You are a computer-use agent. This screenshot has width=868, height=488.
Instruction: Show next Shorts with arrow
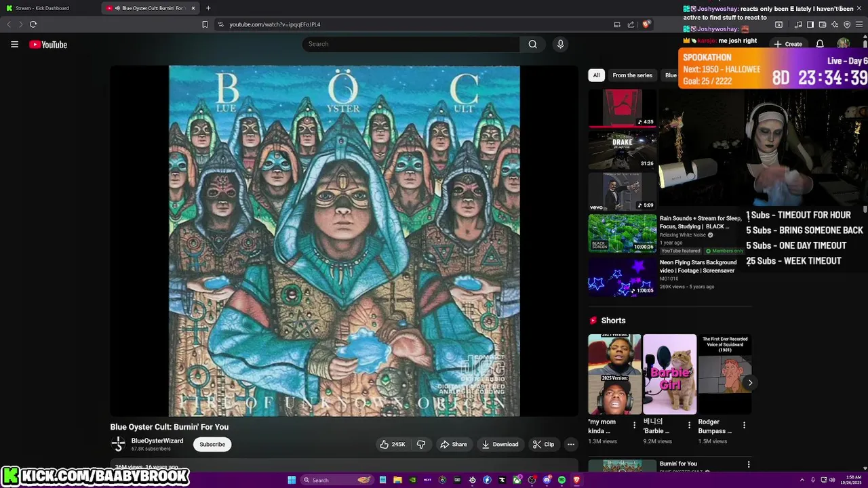[750, 383]
